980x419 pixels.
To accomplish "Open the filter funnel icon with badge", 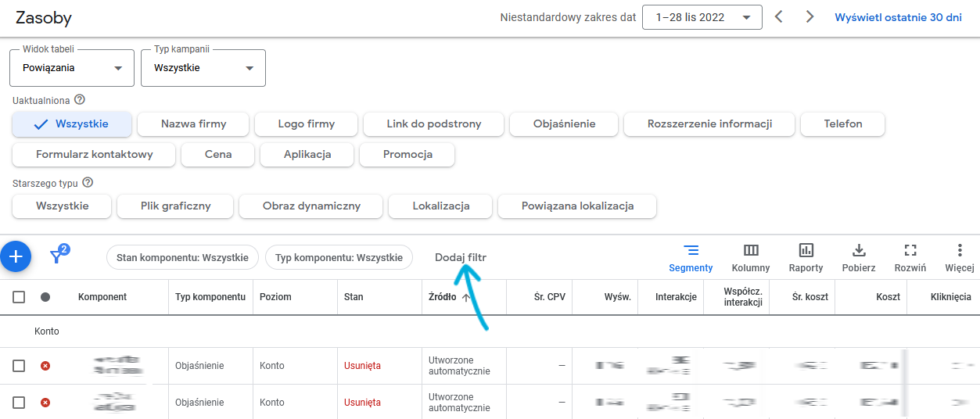I will point(59,253).
